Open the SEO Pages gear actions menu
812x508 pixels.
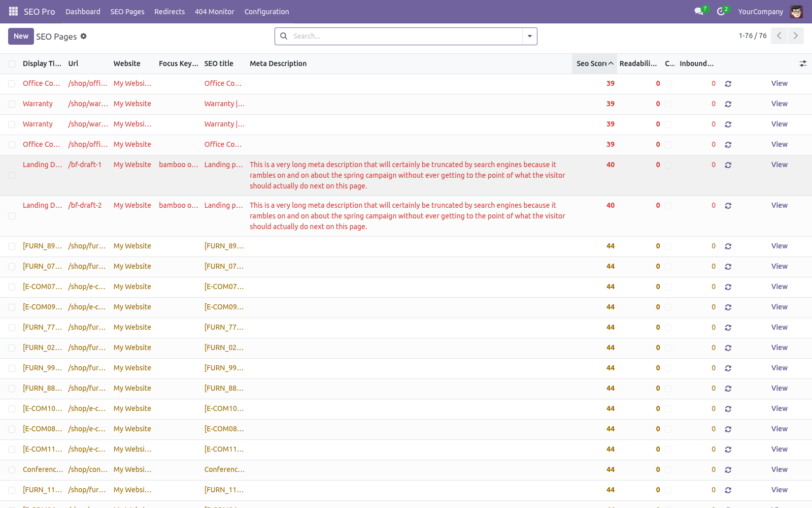coord(84,36)
